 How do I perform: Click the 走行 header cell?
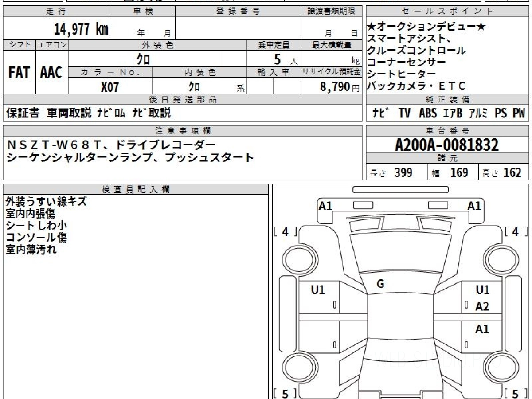coord(56,12)
